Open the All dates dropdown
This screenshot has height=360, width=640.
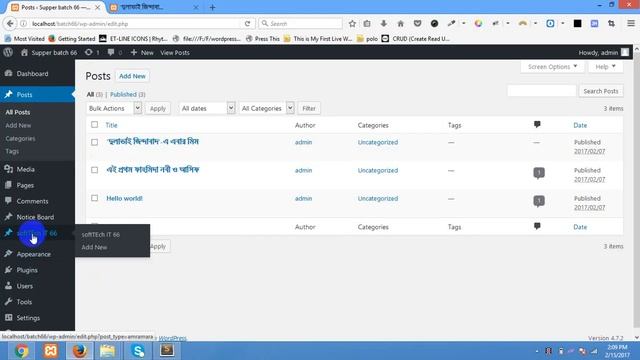coord(207,108)
